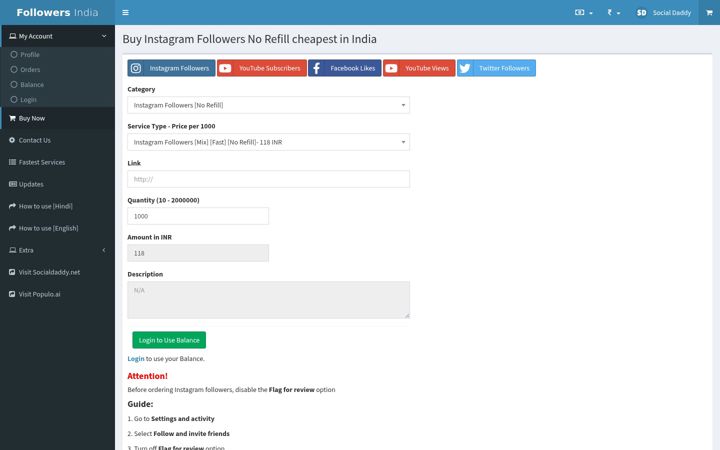Image resolution: width=720 pixels, height=450 pixels.
Task: Select YouTube Views service button
Action: (x=419, y=68)
